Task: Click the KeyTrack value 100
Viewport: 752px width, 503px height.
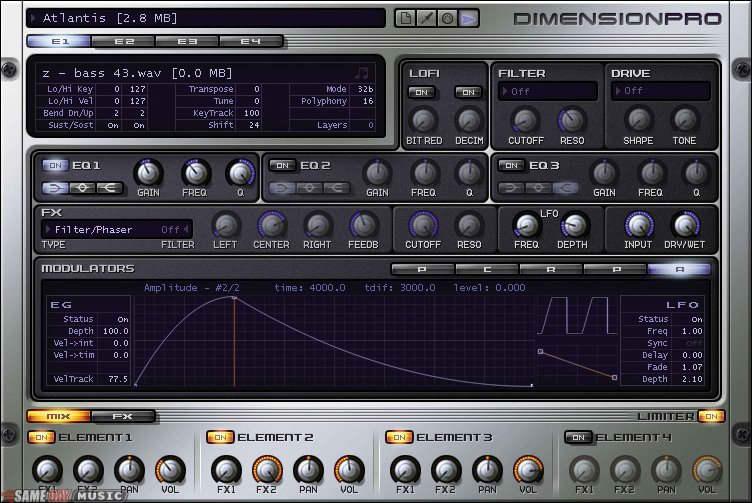Action: pos(251,113)
